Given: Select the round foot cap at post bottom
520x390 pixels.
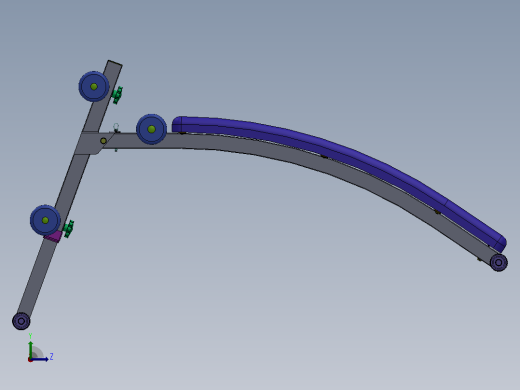Looking at the screenshot, I should pos(21,321).
